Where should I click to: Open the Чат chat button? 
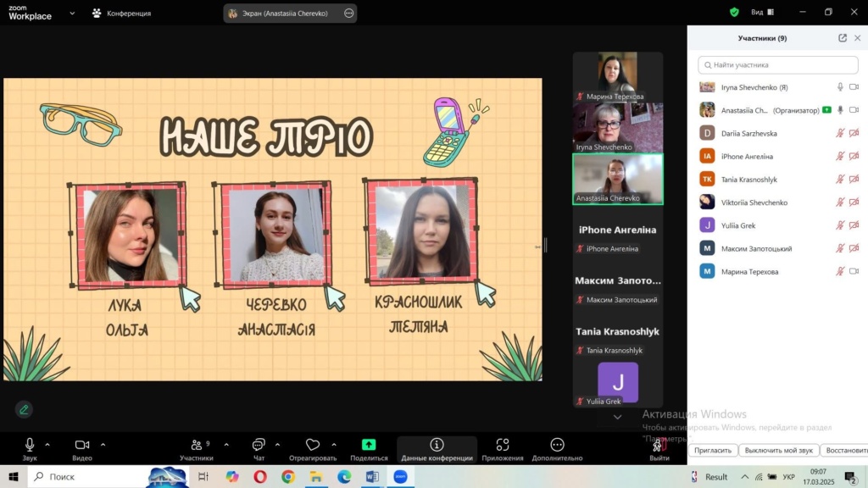click(x=259, y=449)
